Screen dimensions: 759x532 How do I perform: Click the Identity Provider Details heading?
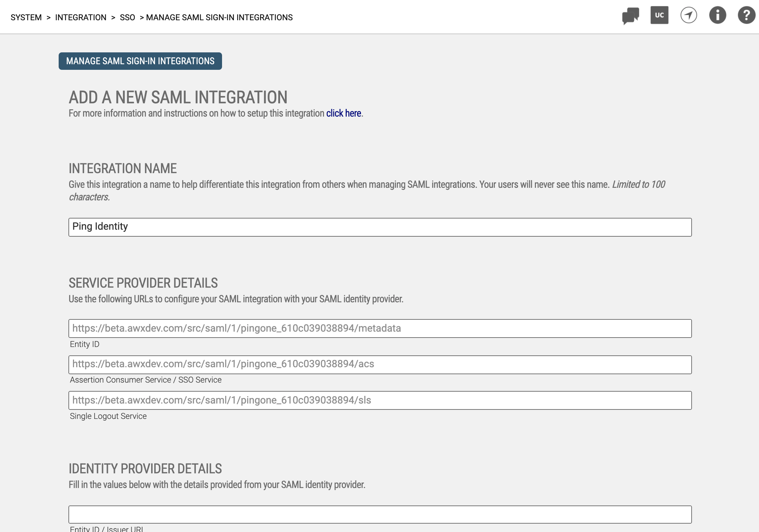[x=145, y=469]
